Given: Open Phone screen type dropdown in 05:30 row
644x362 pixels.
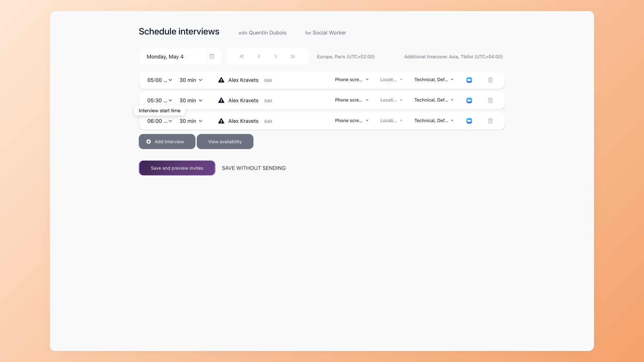Looking at the screenshot, I should click(x=352, y=100).
